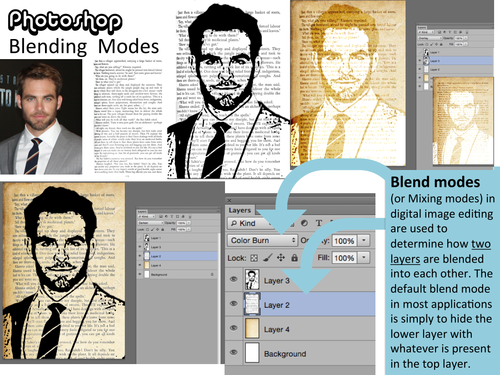
Task: Close the large Layers panel with X
Action: point(229,200)
